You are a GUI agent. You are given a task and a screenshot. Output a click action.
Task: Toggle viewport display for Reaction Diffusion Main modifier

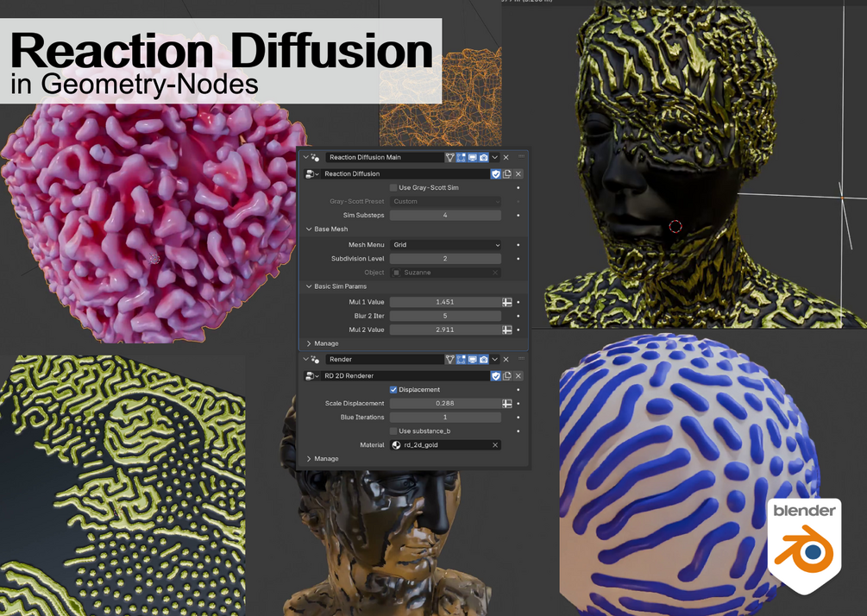[473, 158]
